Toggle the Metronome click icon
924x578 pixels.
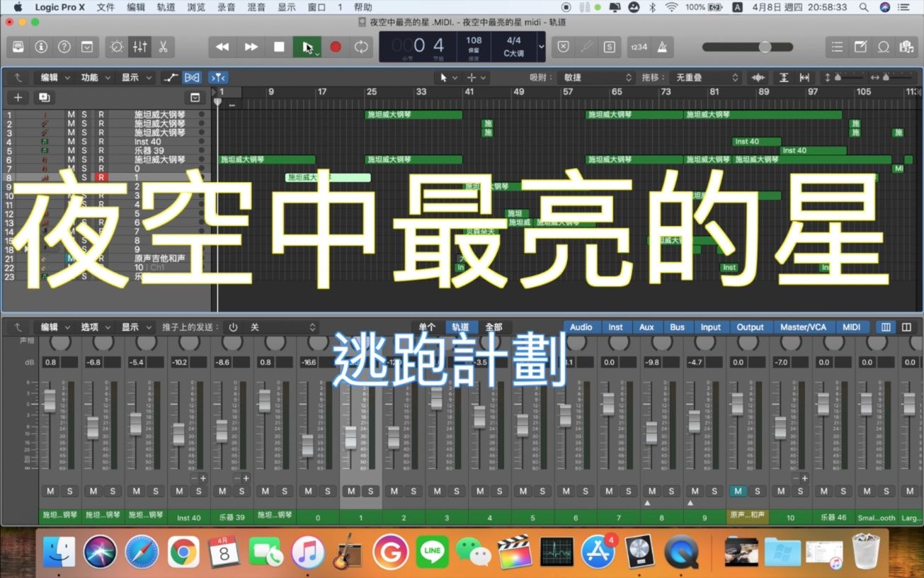(663, 47)
